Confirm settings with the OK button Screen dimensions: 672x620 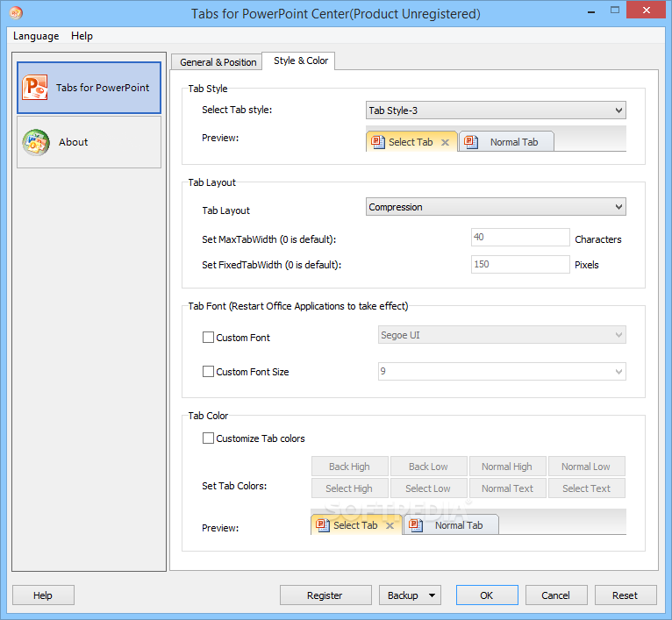click(487, 595)
